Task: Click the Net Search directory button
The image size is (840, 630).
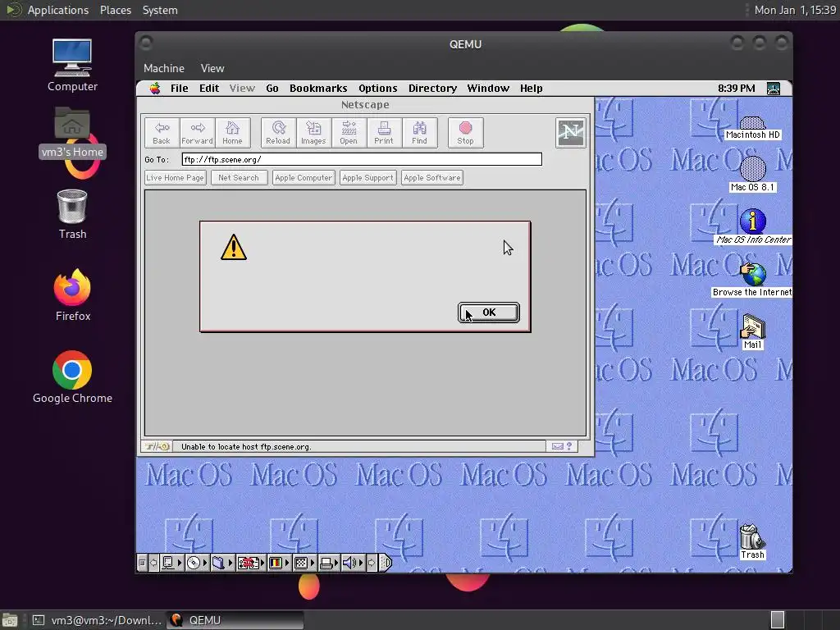Action: click(x=239, y=178)
